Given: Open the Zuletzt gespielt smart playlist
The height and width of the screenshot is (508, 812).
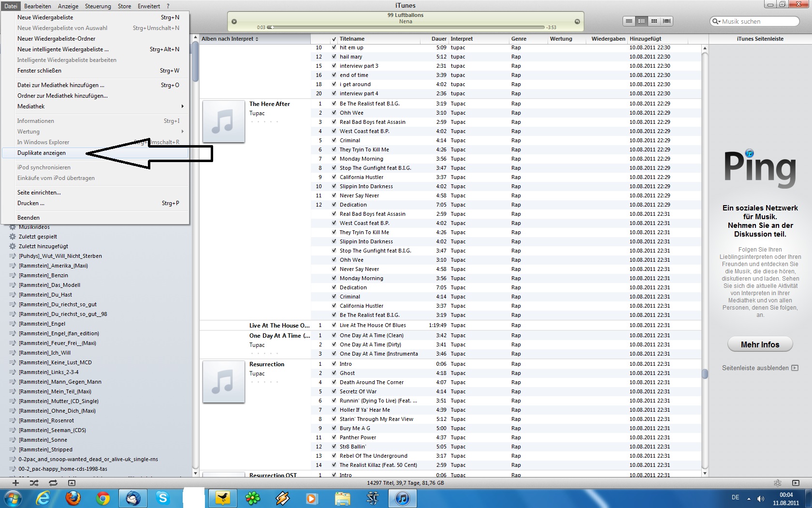Looking at the screenshot, I should (x=38, y=237).
